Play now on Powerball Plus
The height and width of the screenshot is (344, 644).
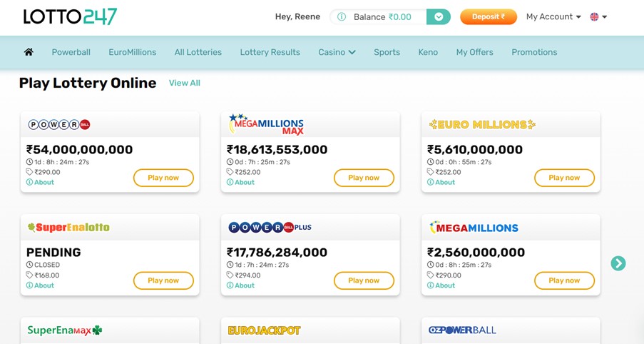pos(364,280)
